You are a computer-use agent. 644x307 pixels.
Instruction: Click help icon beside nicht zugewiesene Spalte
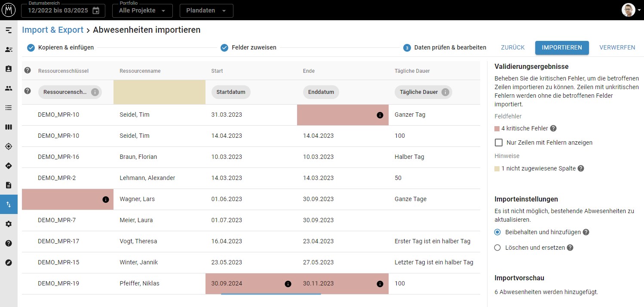tap(581, 168)
